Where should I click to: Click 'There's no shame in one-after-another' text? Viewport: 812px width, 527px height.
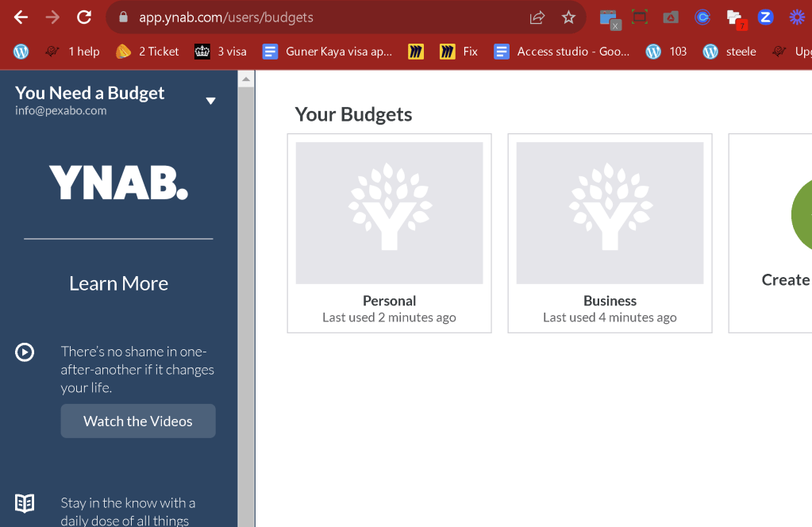[137, 370]
